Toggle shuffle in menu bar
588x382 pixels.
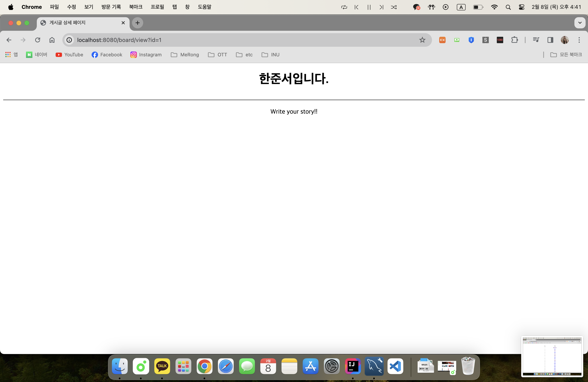394,7
